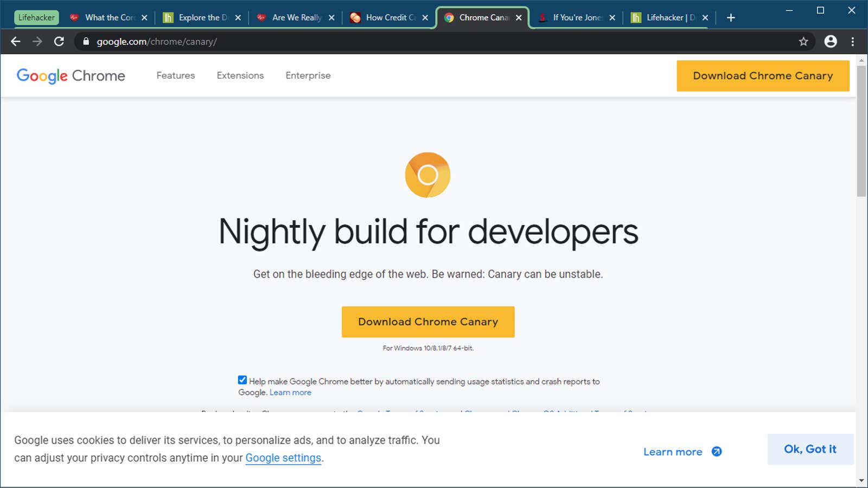The width and height of the screenshot is (868, 488).
Task: Click the scrollbar up arrow
Action: click(x=861, y=60)
